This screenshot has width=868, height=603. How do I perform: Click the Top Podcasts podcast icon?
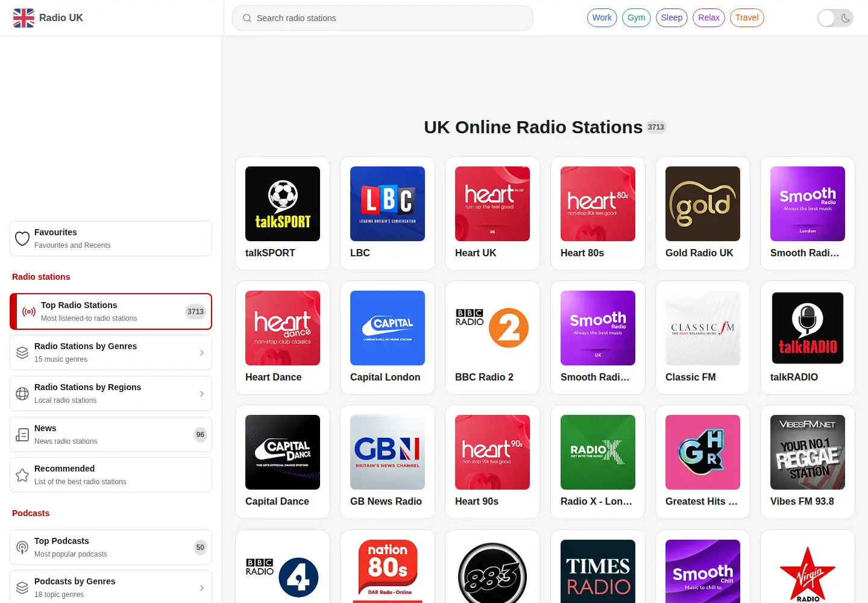click(x=22, y=548)
